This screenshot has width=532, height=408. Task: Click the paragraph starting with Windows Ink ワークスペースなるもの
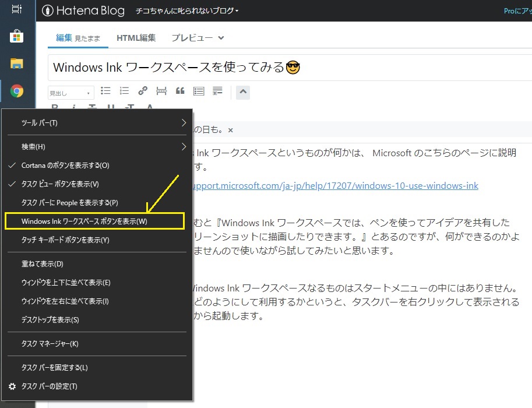(356, 302)
